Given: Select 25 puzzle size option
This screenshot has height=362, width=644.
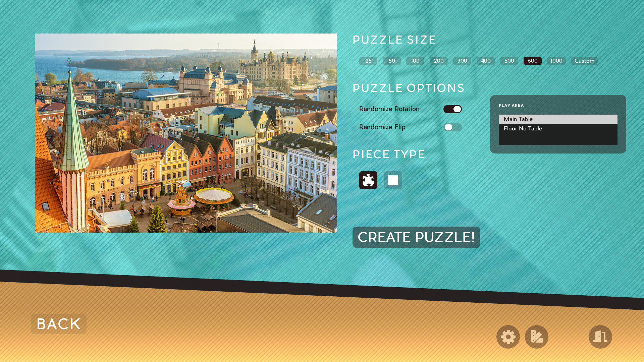Looking at the screenshot, I should tap(368, 61).
